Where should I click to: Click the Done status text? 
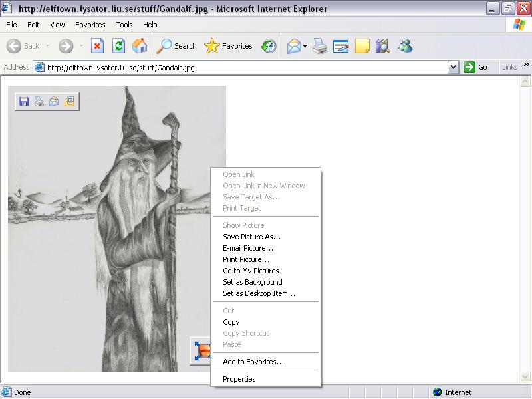click(23, 392)
